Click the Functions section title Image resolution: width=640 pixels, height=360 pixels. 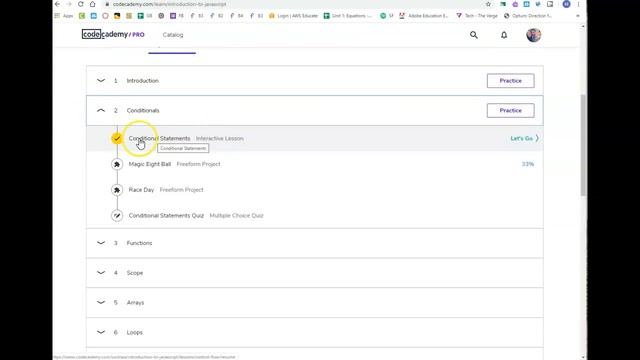139,243
